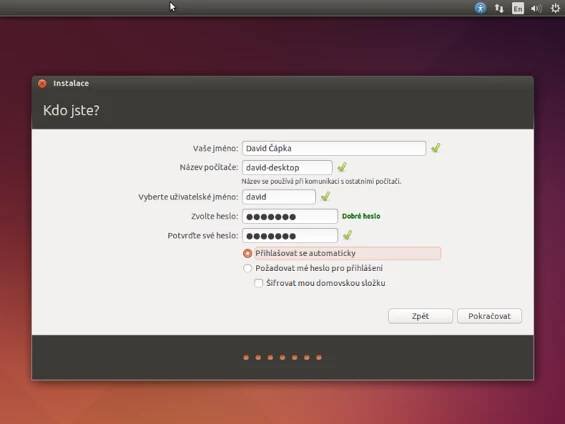Click the checkmark beside username david
Image resolution: width=565 pixels, height=424 pixels.
click(x=325, y=196)
